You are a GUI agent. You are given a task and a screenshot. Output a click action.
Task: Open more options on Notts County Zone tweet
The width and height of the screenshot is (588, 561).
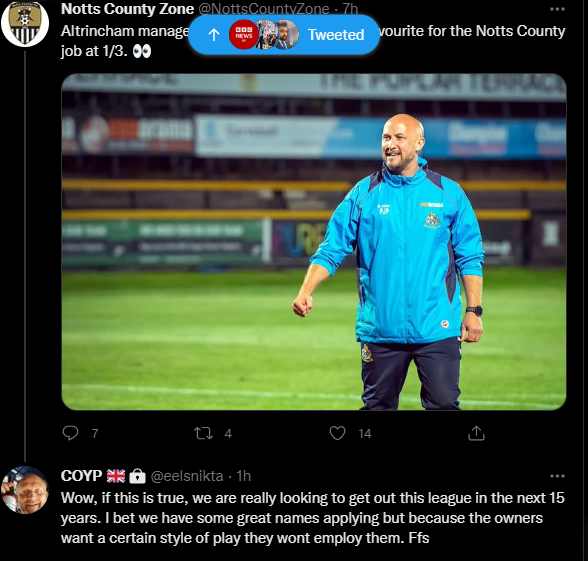[557, 9]
